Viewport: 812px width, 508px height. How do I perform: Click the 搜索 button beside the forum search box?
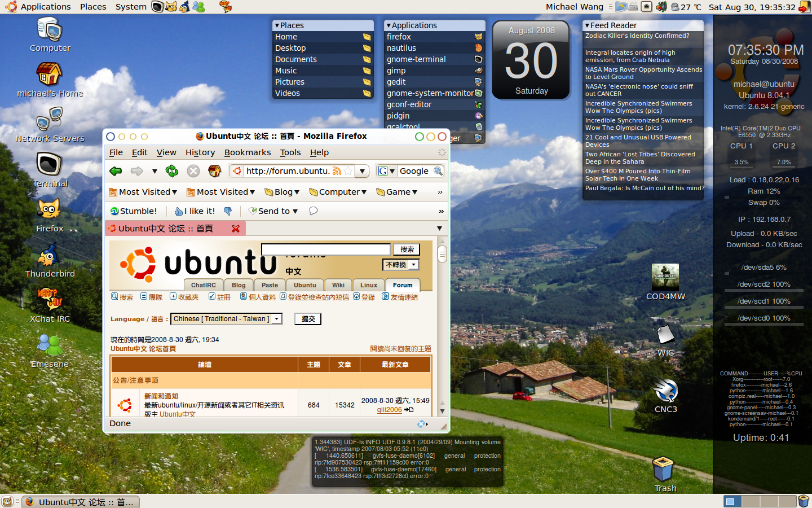407,249
